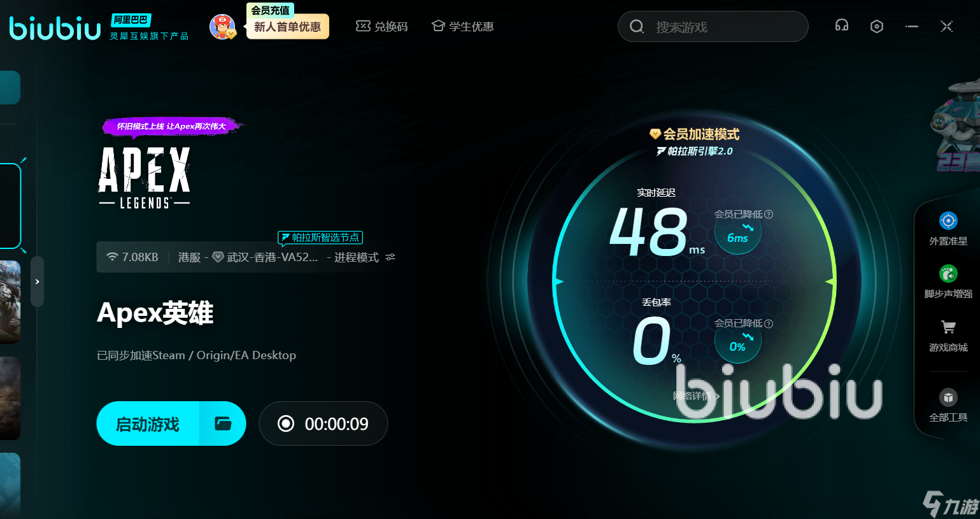Click the 搜索游戏 search field
This screenshot has height=519, width=980.
[x=713, y=27]
